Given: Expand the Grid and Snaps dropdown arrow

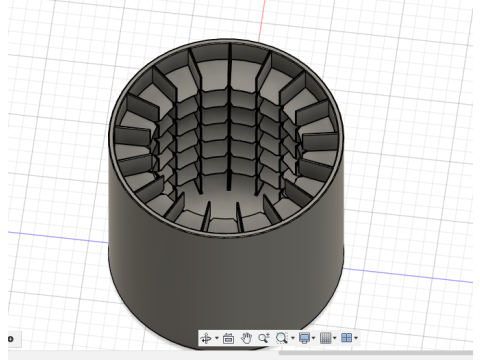Looking at the screenshot, I should [x=335, y=338].
